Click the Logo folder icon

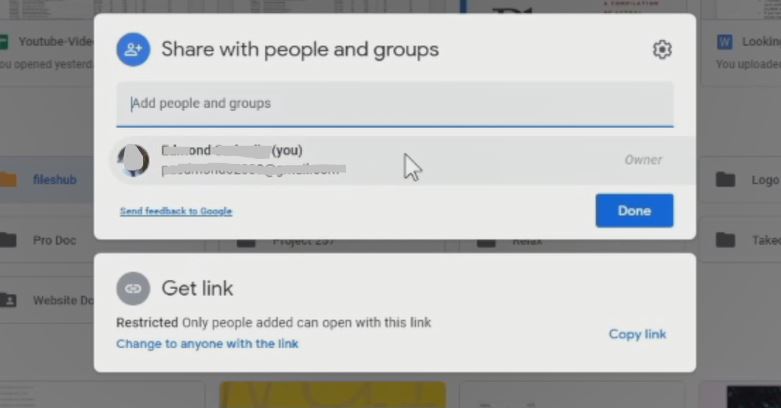point(725,181)
